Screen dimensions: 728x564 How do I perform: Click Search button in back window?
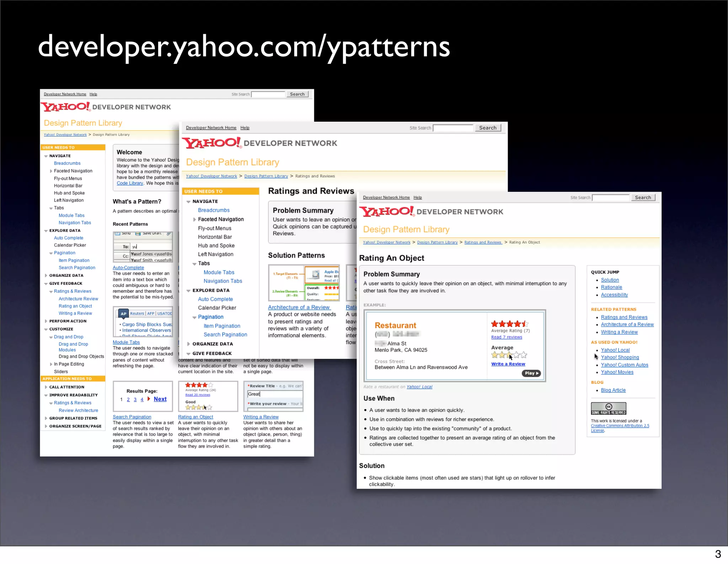point(297,94)
